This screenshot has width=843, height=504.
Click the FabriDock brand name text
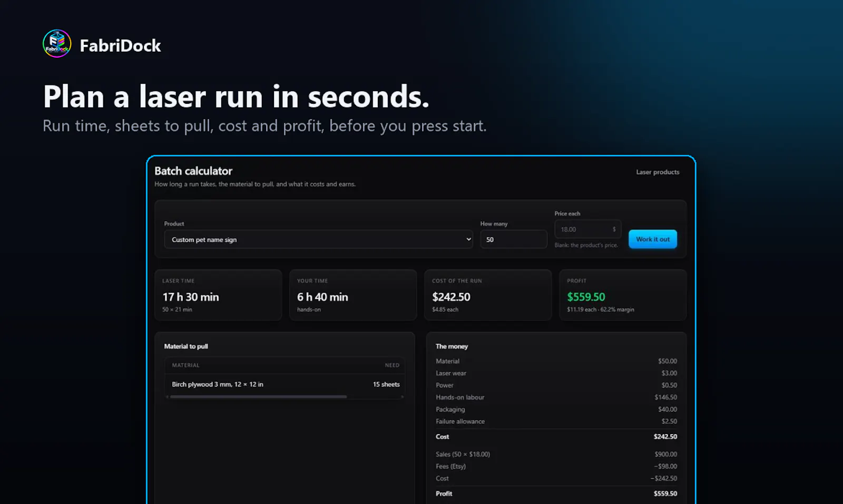click(120, 46)
